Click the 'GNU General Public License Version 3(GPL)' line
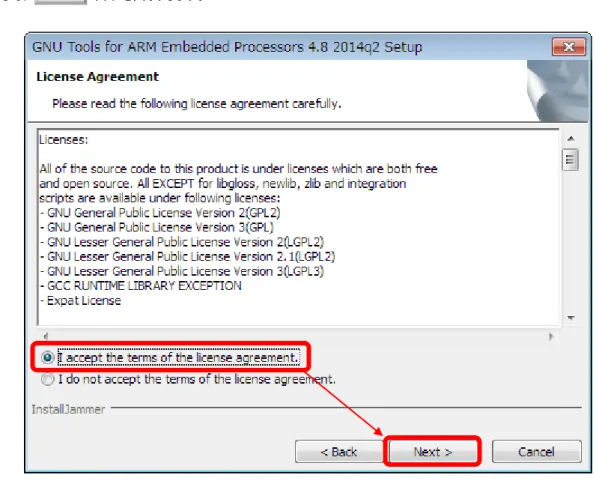The width and height of the screenshot is (596, 490). point(157,227)
